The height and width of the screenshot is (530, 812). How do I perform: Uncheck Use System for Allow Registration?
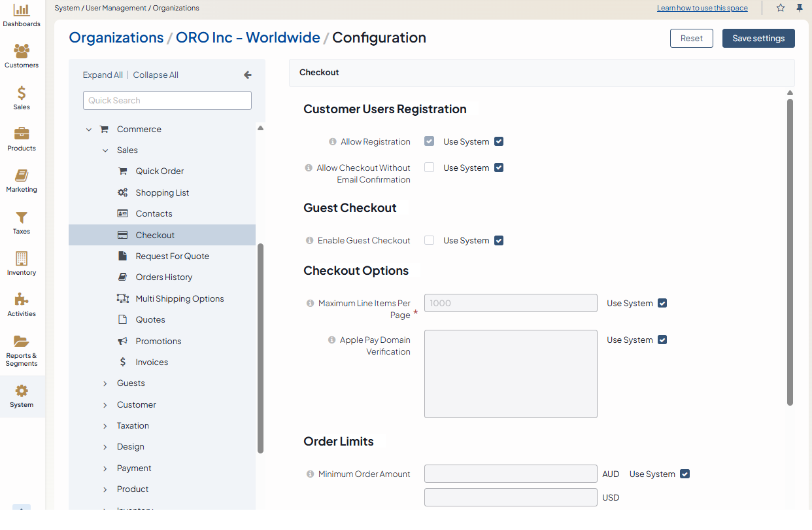click(x=499, y=141)
